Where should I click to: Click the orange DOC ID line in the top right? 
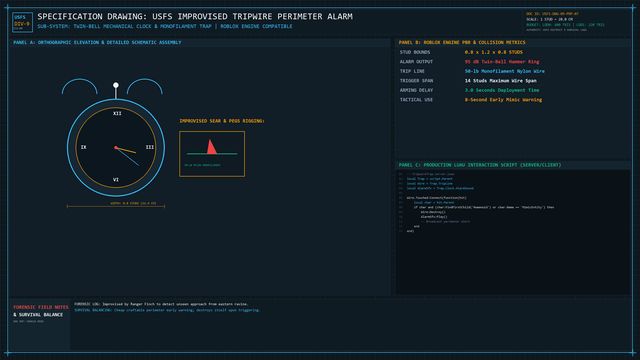552,14
